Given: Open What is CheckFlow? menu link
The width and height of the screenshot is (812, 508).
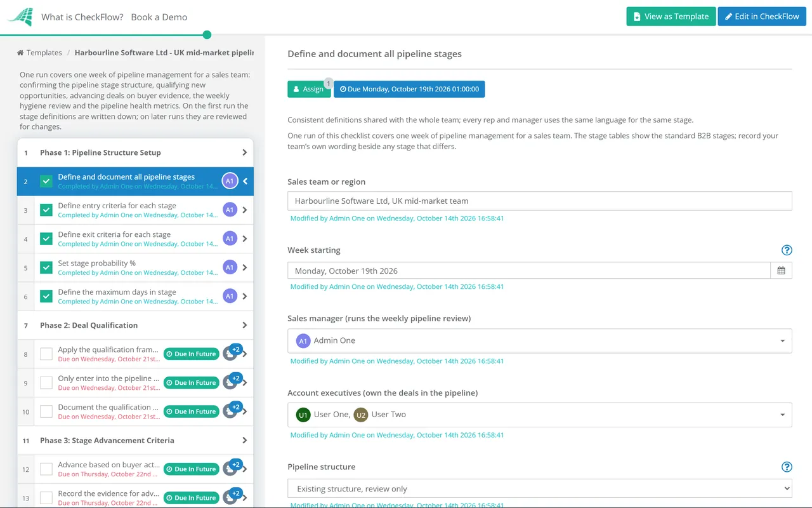Looking at the screenshot, I should coord(82,17).
